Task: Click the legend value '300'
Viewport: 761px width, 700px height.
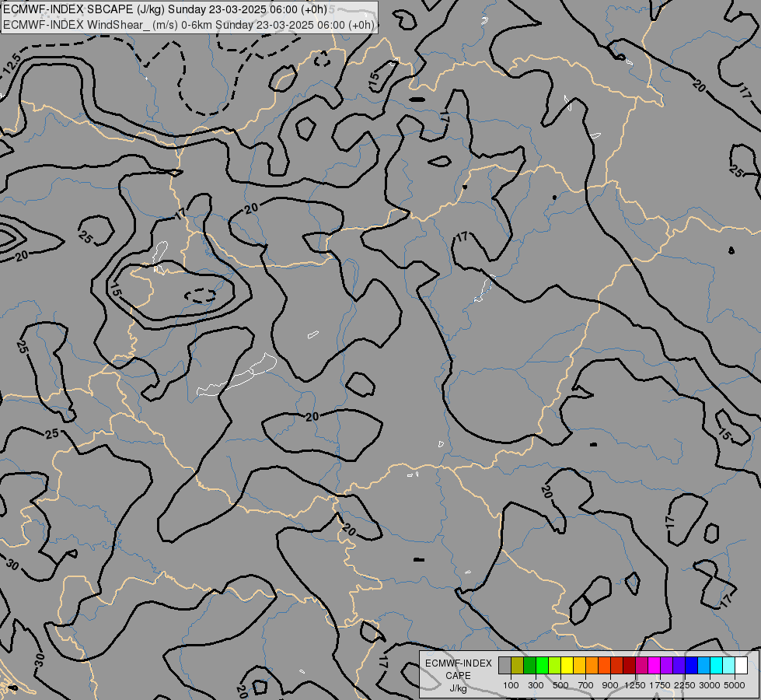Action: click(x=536, y=685)
